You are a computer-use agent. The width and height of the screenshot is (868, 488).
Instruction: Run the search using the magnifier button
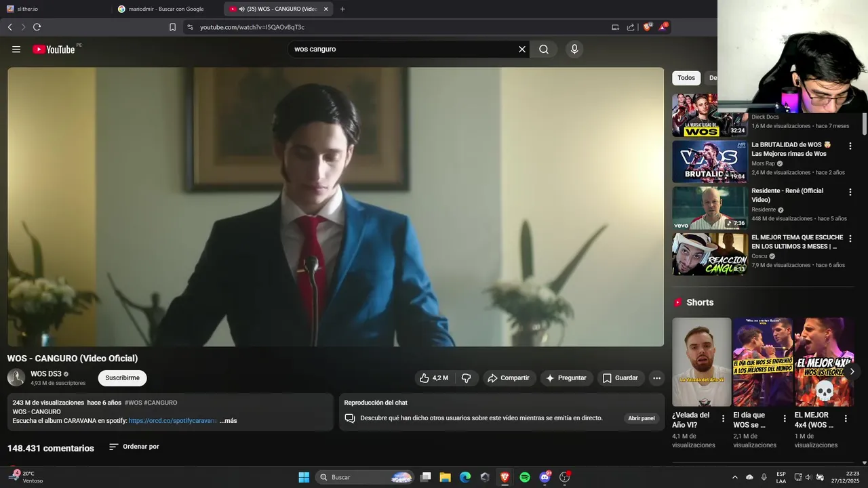pos(544,49)
